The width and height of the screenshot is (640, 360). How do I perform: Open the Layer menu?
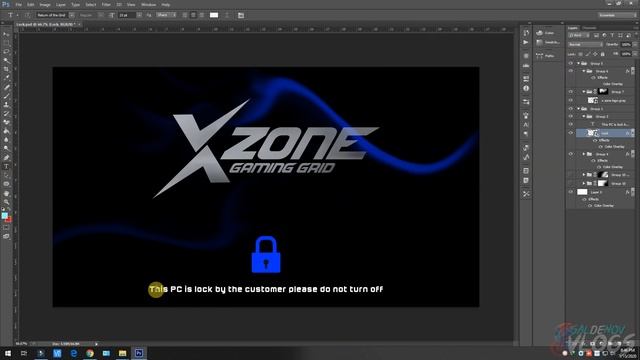point(61,4)
